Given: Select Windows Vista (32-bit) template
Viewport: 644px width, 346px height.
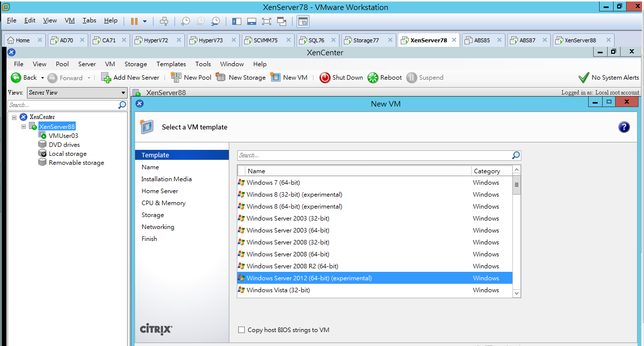Looking at the screenshot, I should (x=375, y=290).
